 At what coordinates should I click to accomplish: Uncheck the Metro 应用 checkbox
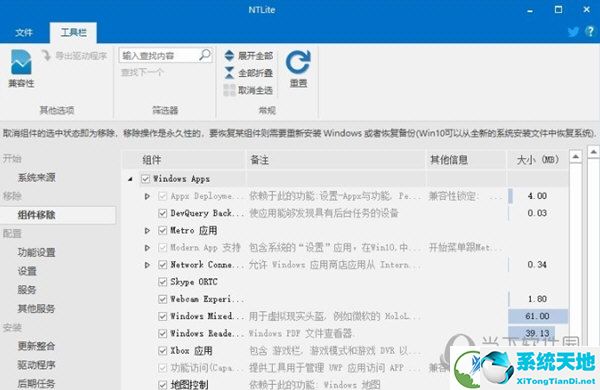(x=163, y=230)
